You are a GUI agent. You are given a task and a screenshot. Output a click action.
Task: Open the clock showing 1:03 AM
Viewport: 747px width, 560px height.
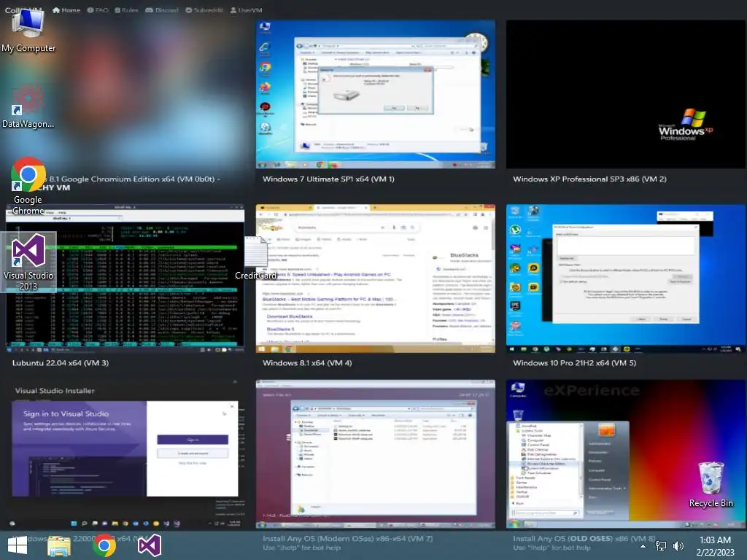(715, 545)
